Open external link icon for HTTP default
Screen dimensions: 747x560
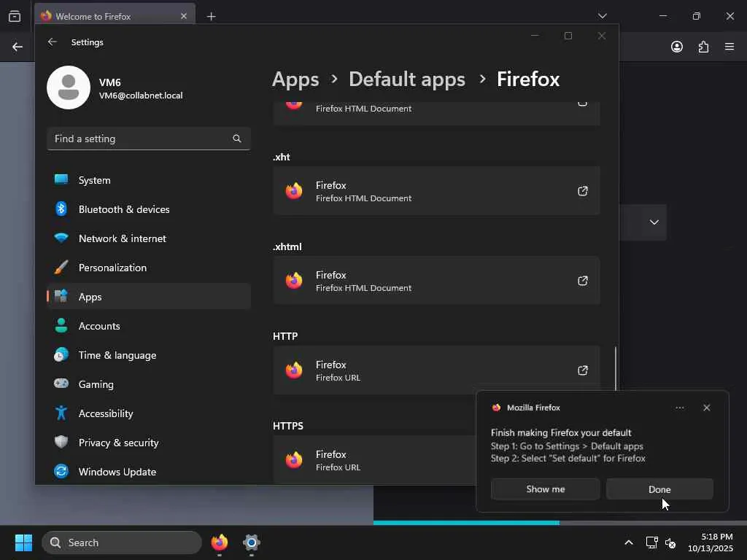pyautogui.click(x=583, y=370)
